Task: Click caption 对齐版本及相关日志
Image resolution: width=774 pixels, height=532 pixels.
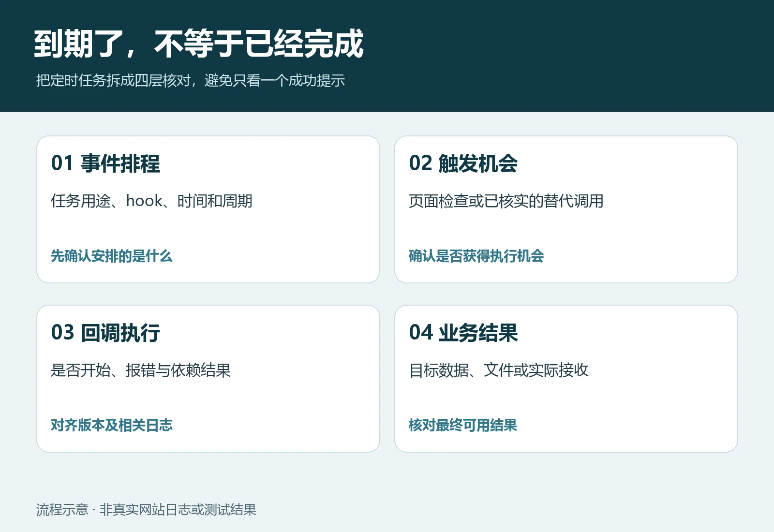Action: pyautogui.click(x=112, y=425)
